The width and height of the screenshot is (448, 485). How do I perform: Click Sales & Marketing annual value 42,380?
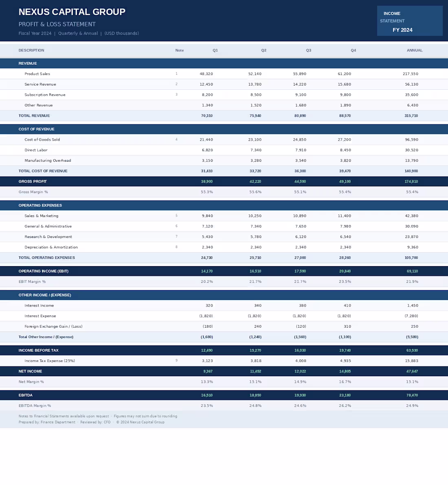411,216
